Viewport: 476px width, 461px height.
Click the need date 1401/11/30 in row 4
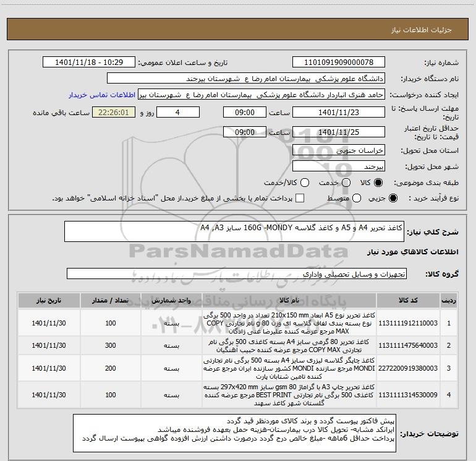coord(49,395)
